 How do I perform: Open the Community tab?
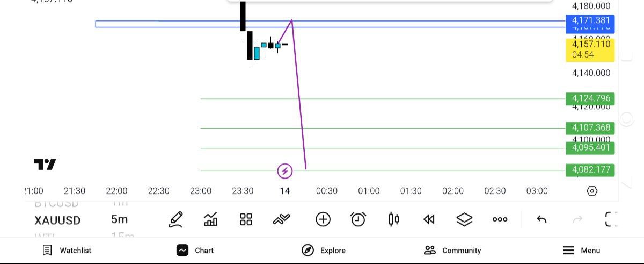pyautogui.click(x=452, y=251)
